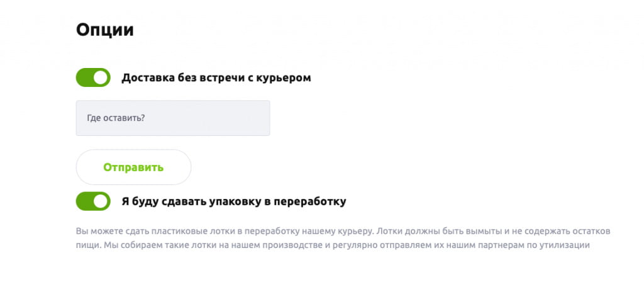Turn off the packaging recycling toggle
Screen dimensions: 644x282
point(93,201)
